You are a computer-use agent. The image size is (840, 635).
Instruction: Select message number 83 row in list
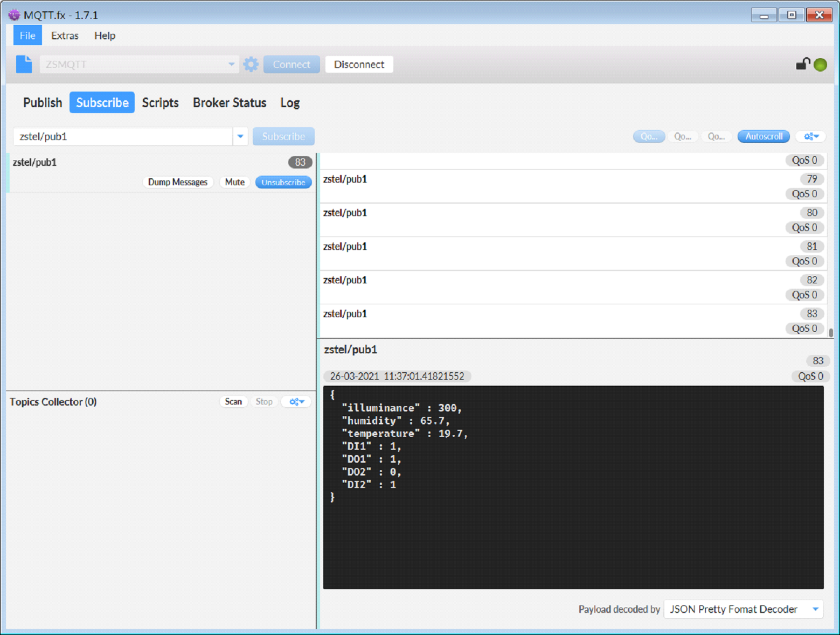click(x=574, y=321)
